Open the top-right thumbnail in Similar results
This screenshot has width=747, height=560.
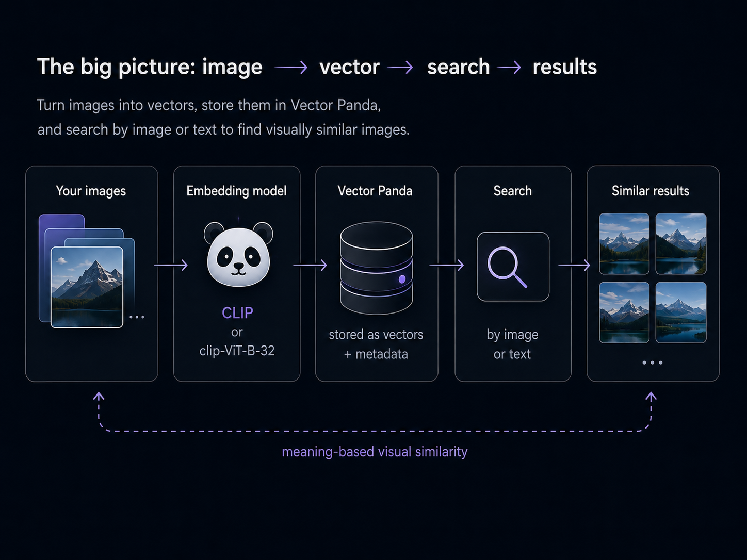(681, 243)
